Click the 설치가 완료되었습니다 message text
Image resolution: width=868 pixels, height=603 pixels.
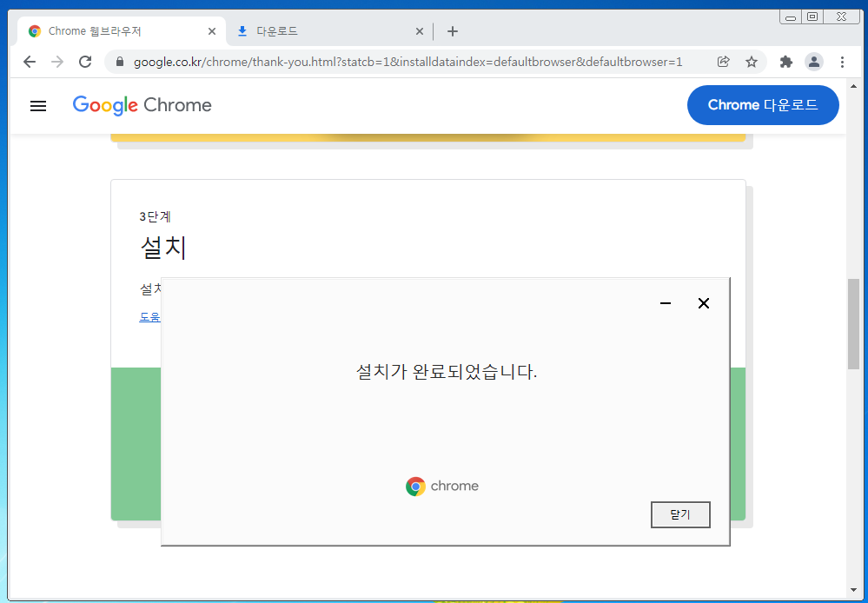tap(447, 372)
